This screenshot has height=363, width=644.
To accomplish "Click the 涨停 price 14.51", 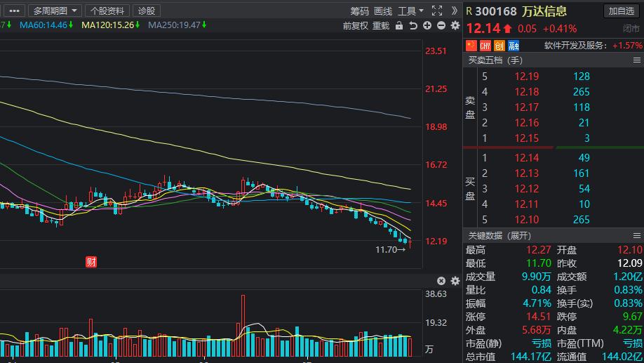I will pos(539,317).
